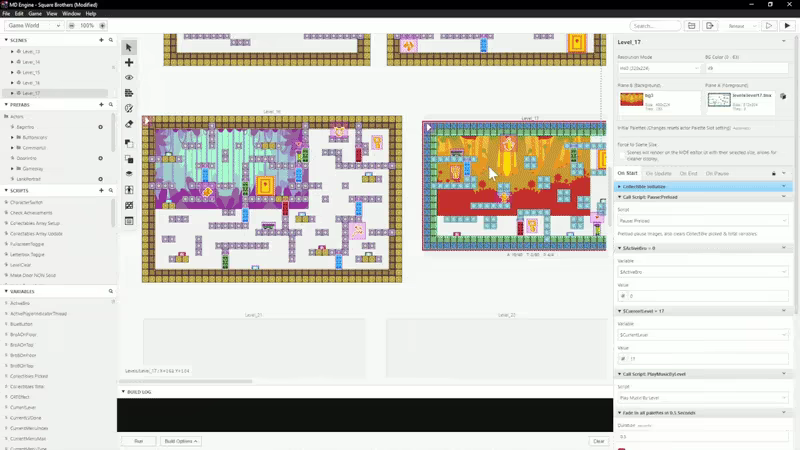Add a new script with the Scripts plus icon
This screenshot has width=800, height=450.
[x=101, y=190]
